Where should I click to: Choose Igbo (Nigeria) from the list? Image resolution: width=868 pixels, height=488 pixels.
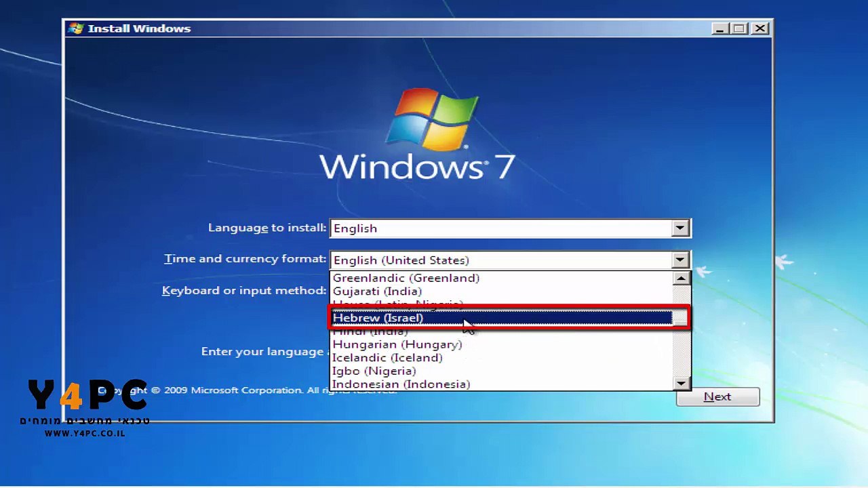[502, 371]
